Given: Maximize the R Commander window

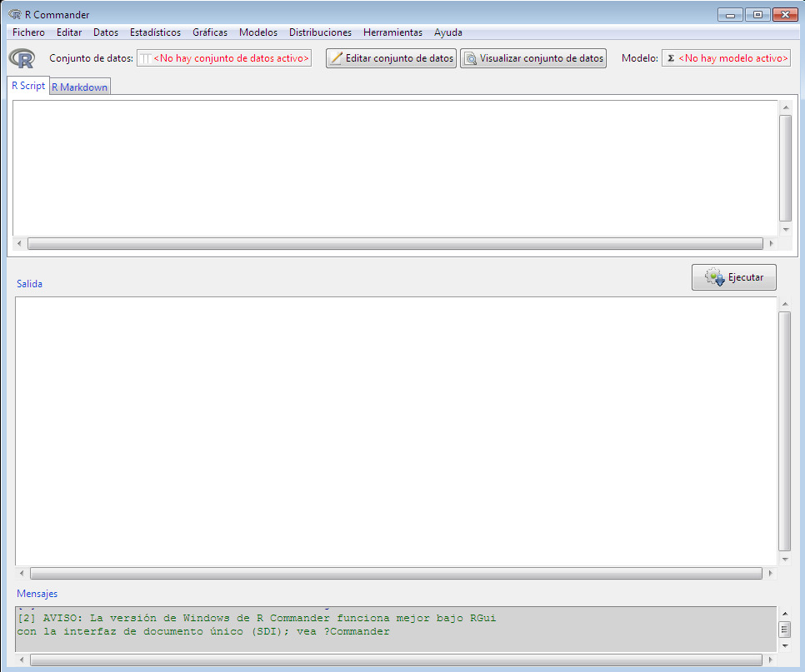Looking at the screenshot, I should 757,15.
